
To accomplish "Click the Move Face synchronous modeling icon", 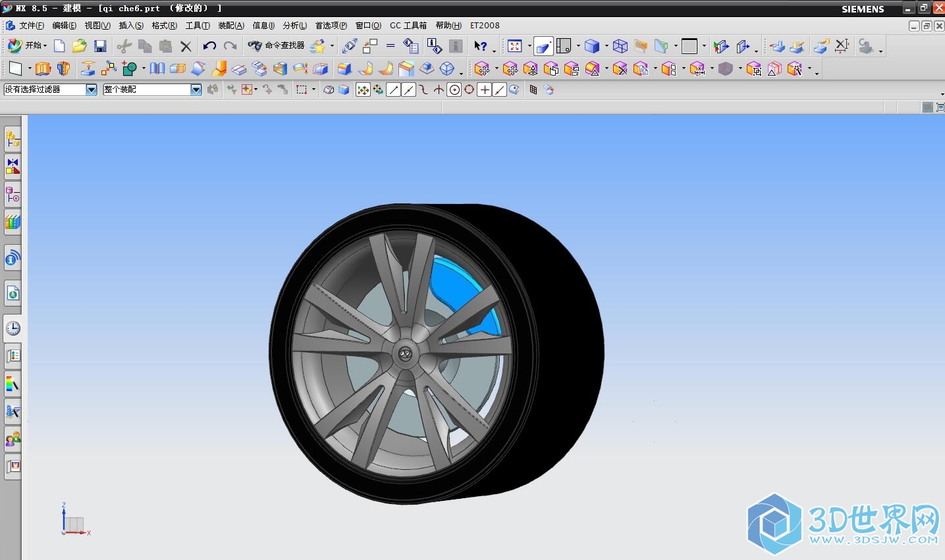I will (482, 68).
